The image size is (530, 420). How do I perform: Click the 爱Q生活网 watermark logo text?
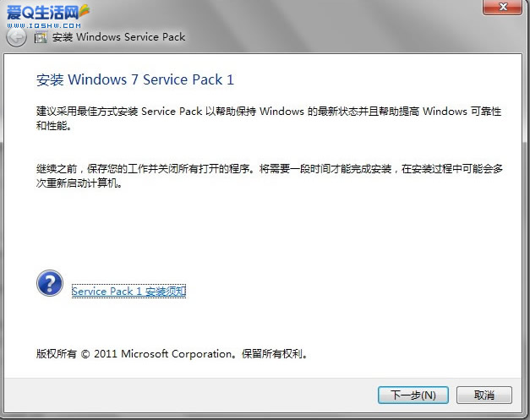38,11
